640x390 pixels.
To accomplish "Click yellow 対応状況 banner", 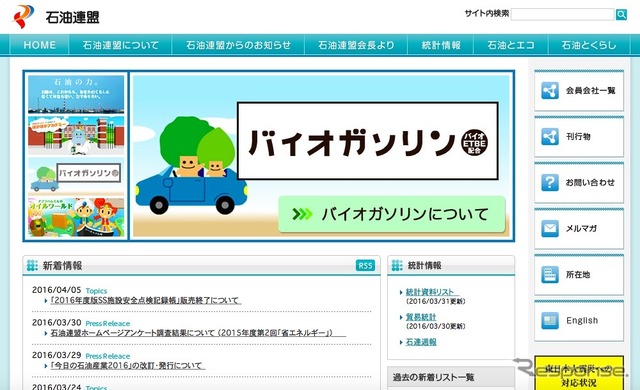I will click(579, 373).
